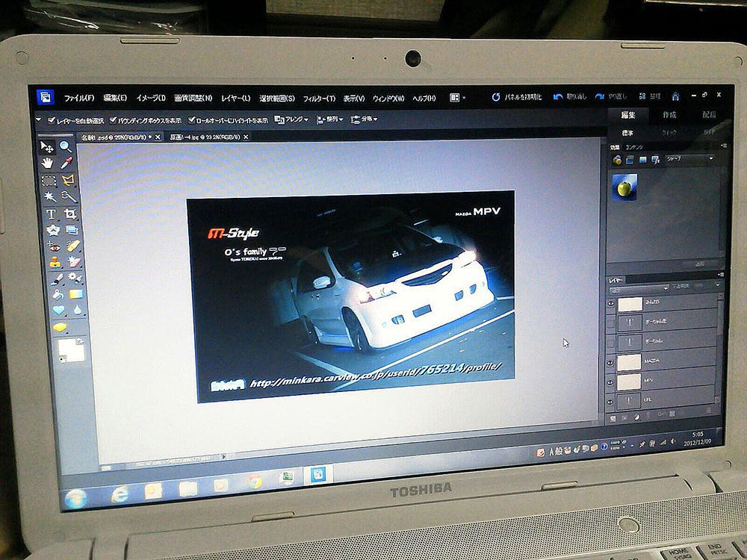Select the Blur droplet tool

(77, 310)
